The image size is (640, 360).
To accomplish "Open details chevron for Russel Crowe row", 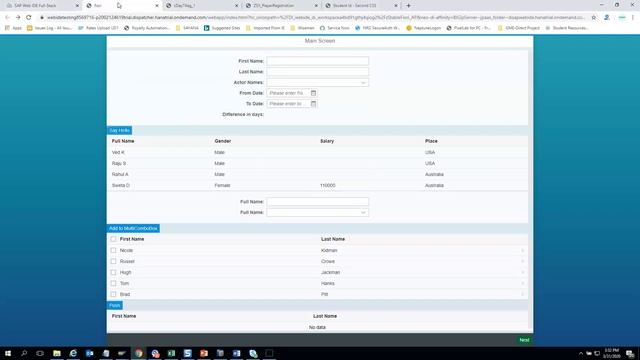I will (522, 261).
